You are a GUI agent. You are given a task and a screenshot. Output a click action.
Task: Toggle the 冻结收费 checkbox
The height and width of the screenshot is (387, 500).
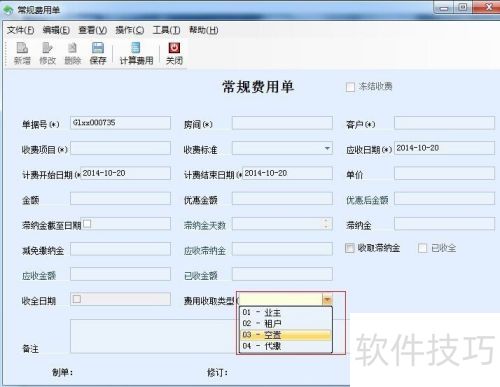click(350, 87)
